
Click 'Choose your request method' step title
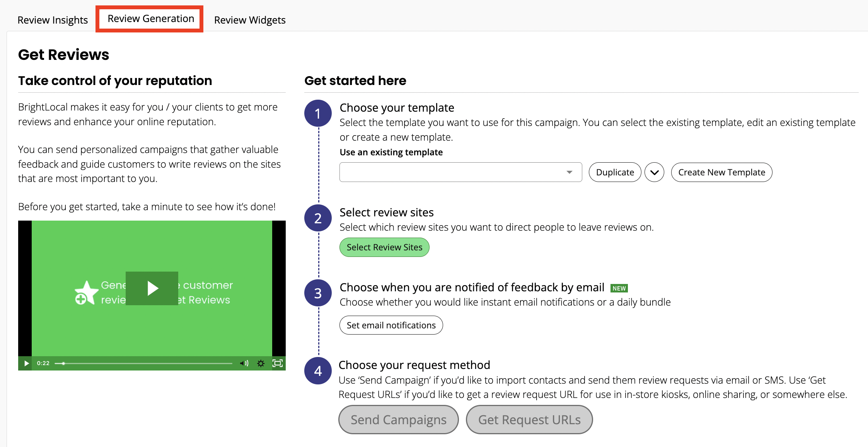(414, 365)
